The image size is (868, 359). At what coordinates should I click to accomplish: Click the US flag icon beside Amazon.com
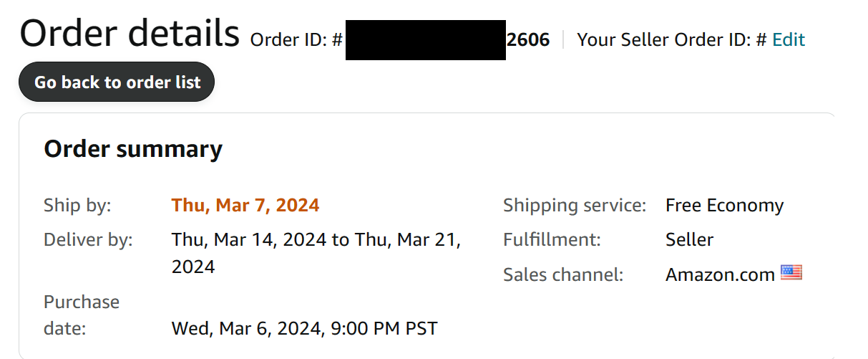[x=791, y=273]
